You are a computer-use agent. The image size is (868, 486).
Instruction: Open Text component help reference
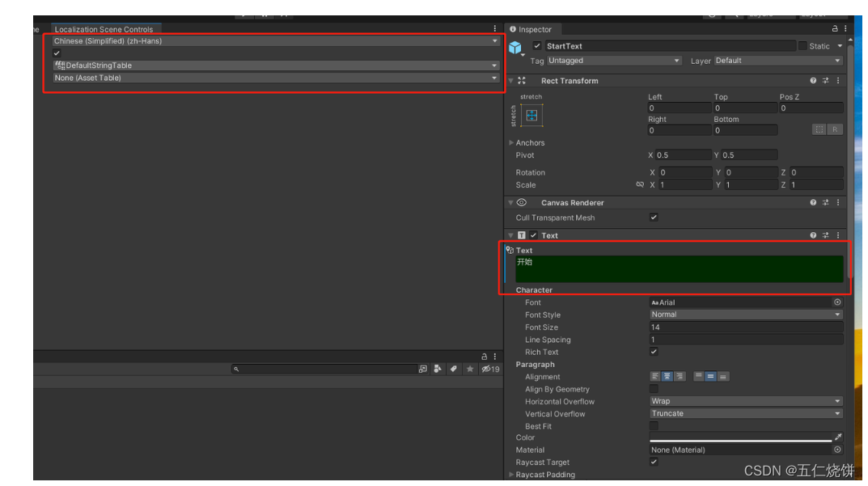click(x=813, y=235)
